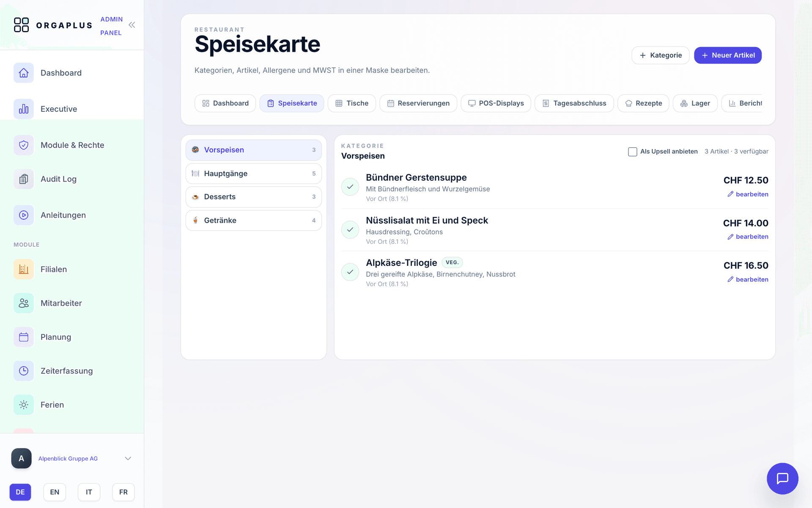The height and width of the screenshot is (508, 812).
Task: Select the Vorspeisen category
Action: [x=254, y=150]
